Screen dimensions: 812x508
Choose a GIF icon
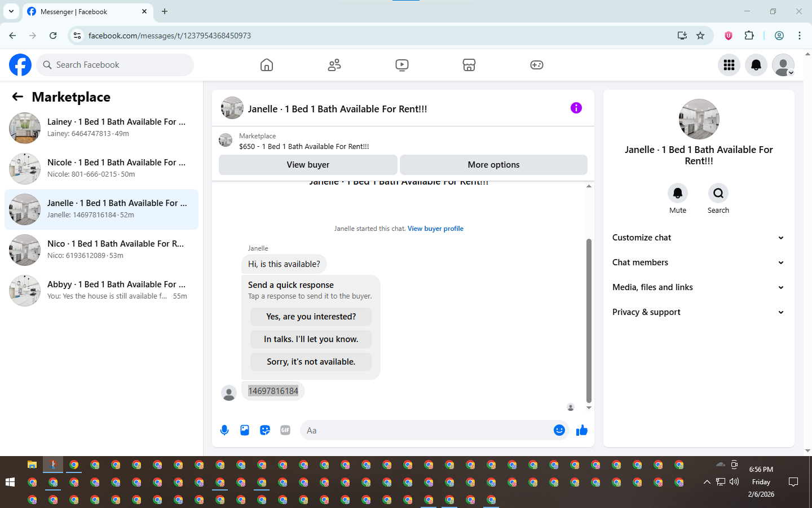click(x=285, y=430)
